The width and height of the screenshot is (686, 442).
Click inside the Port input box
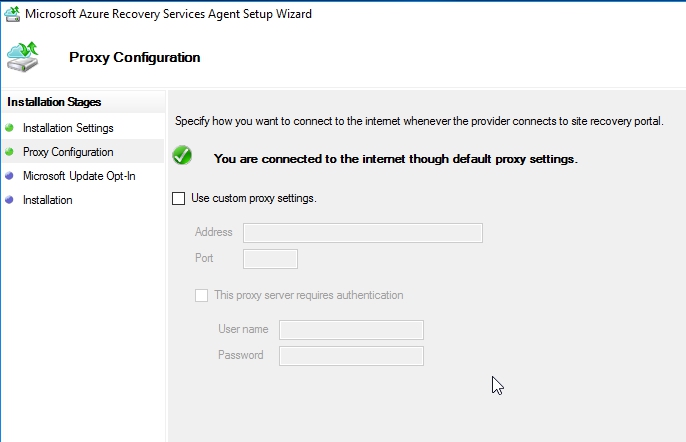click(x=270, y=259)
